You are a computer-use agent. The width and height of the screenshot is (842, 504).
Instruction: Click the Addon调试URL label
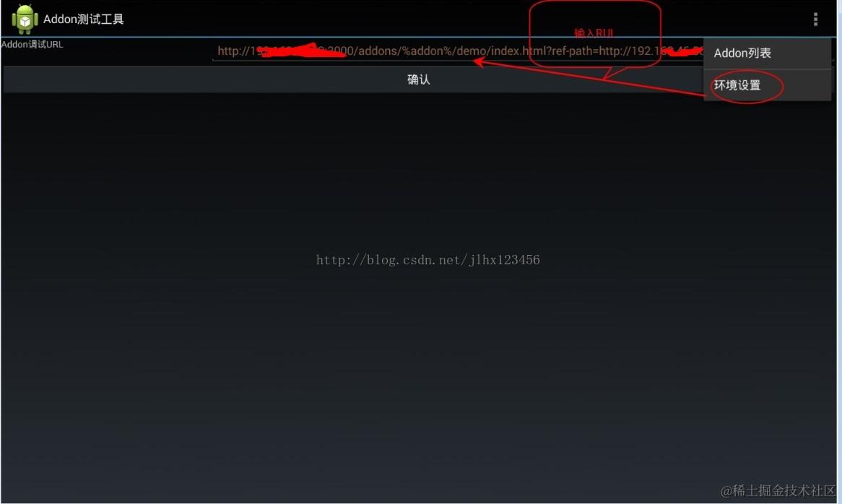[32, 45]
